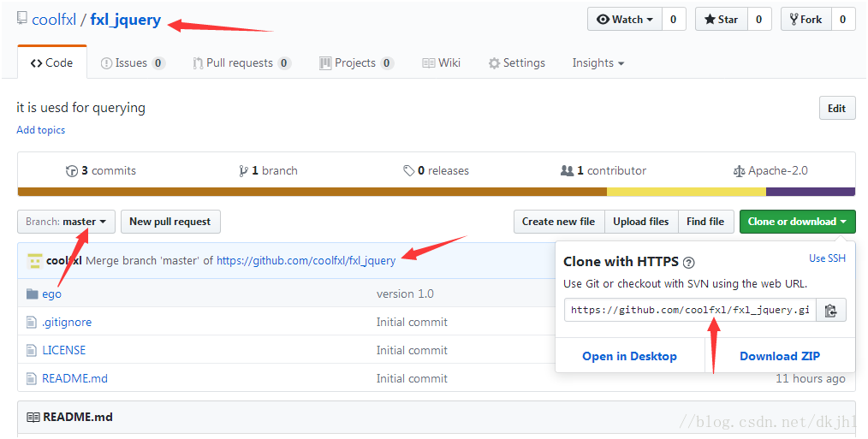Open Watch notifications dropdown
The image size is (868, 439).
[x=624, y=20]
